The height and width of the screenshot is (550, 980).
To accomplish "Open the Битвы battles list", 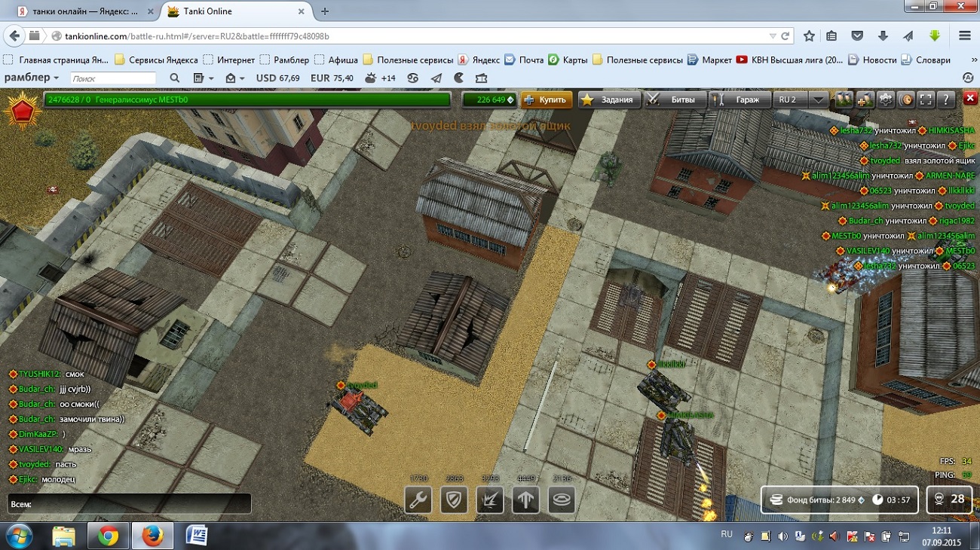I will [675, 99].
